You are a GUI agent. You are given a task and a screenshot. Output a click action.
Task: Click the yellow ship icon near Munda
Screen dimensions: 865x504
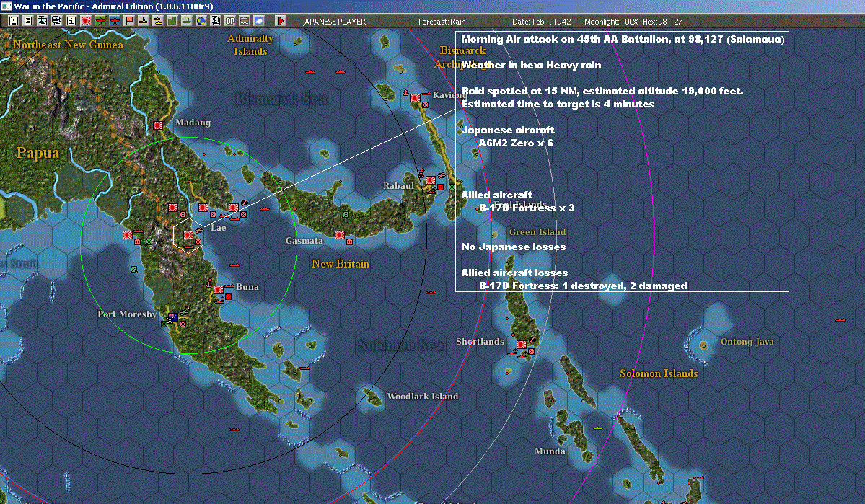pos(598,428)
